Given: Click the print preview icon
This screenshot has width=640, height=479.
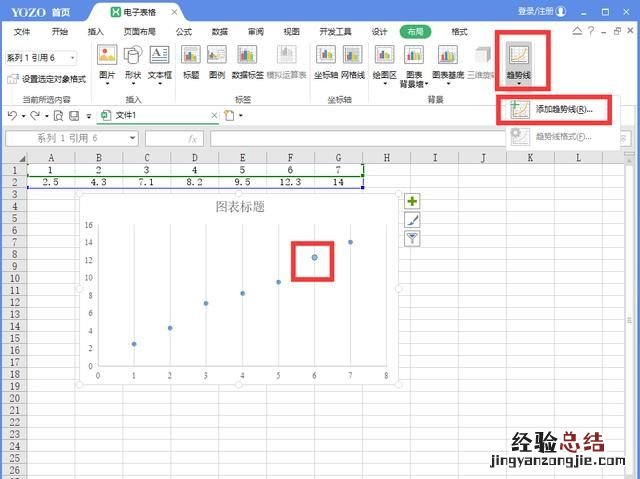Looking at the screenshot, I should (x=58, y=116).
